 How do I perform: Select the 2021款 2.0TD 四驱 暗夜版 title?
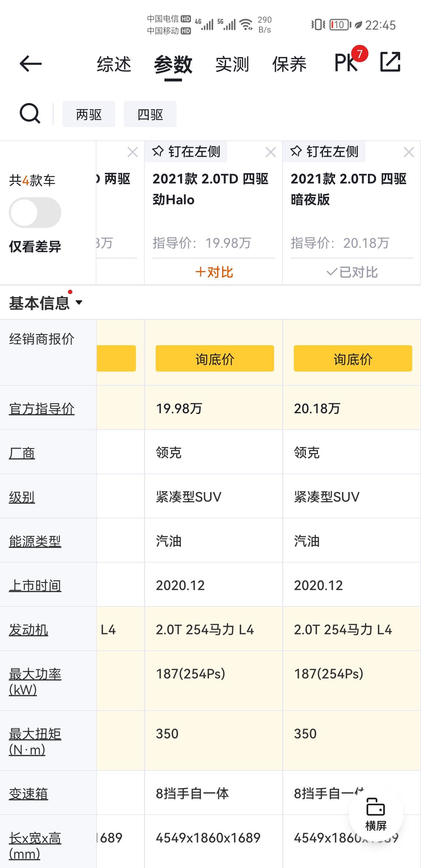[349, 189]
